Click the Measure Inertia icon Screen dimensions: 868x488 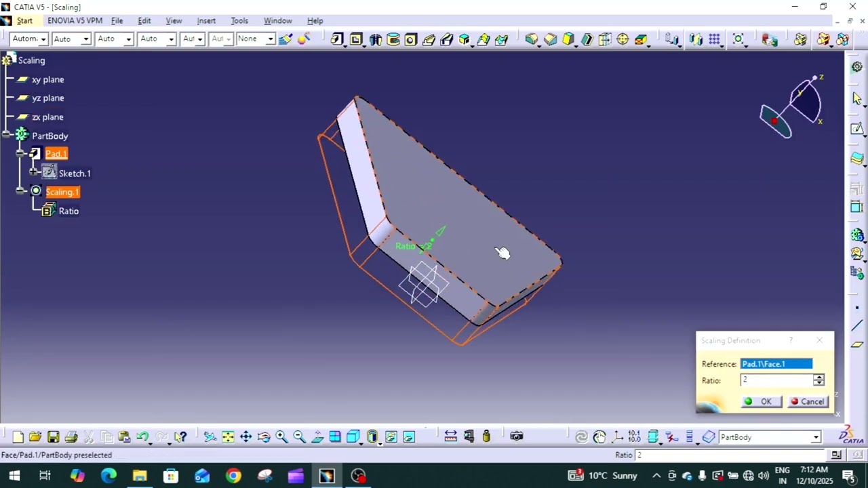[x=486, y=437]
